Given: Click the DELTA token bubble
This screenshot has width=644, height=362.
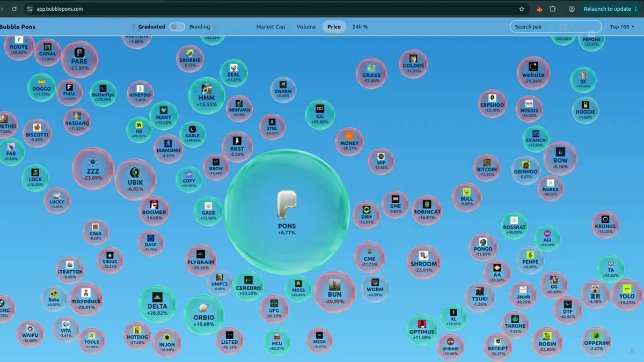Looking at the screenshot, I should coord(157,304).
